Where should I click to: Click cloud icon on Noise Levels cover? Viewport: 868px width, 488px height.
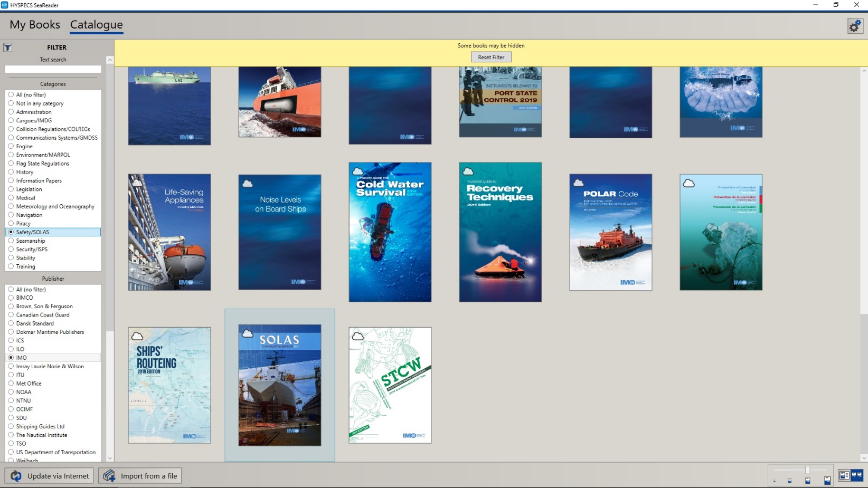247,184
